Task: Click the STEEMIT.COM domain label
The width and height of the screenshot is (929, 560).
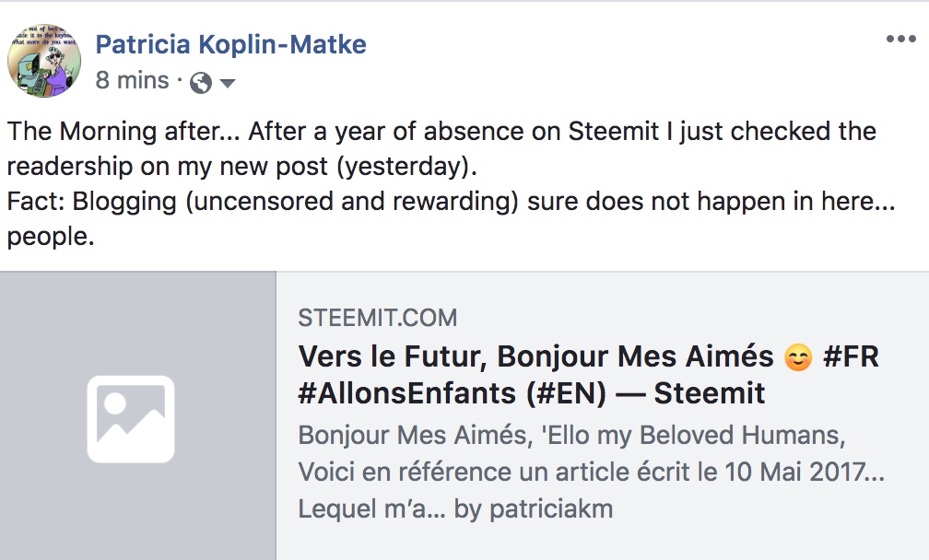Action: pyautogui.click(x=377, y=319)
